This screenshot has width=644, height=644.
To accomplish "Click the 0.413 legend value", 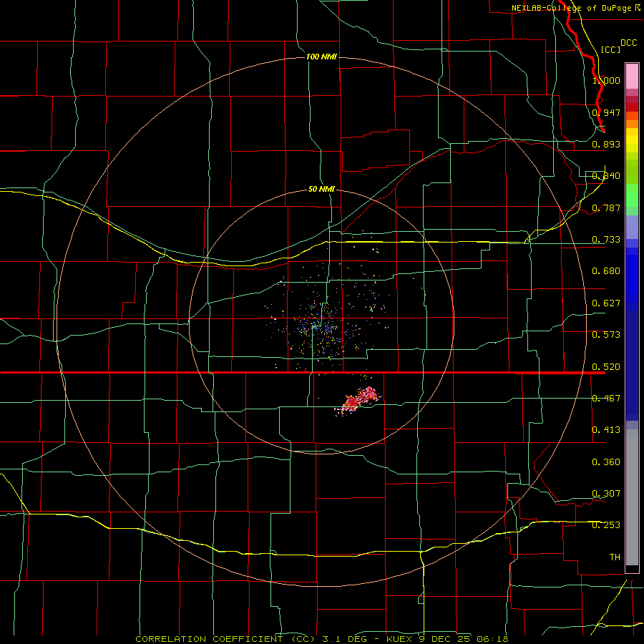I will pyautogui.click(x=606, y=430).
